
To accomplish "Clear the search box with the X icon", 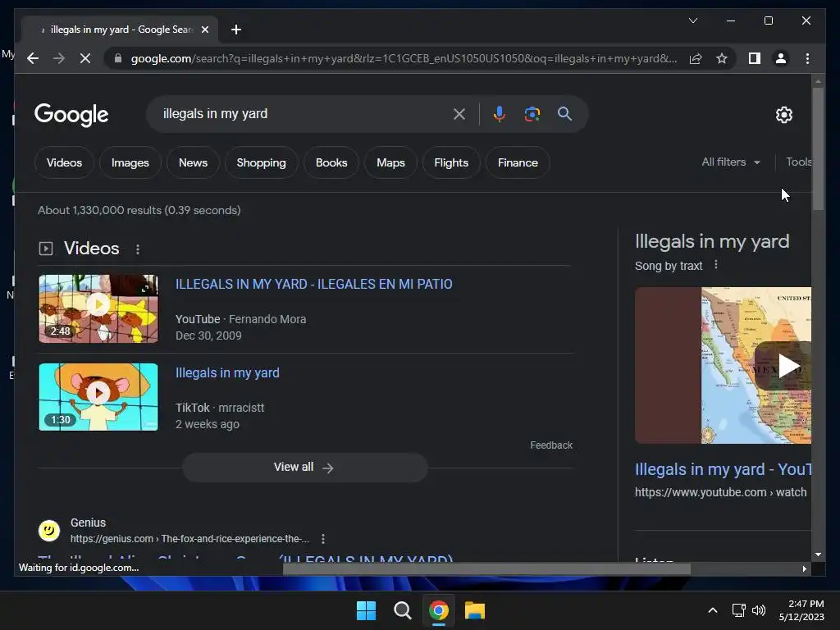I will pyautogui.click(x=459, y=113).
